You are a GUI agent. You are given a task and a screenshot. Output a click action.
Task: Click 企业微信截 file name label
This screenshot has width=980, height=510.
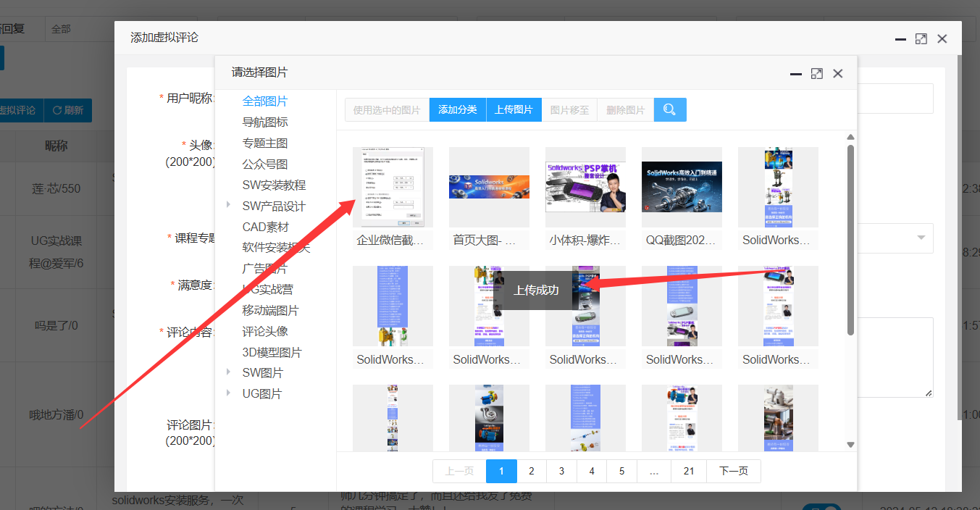(393, 240)
